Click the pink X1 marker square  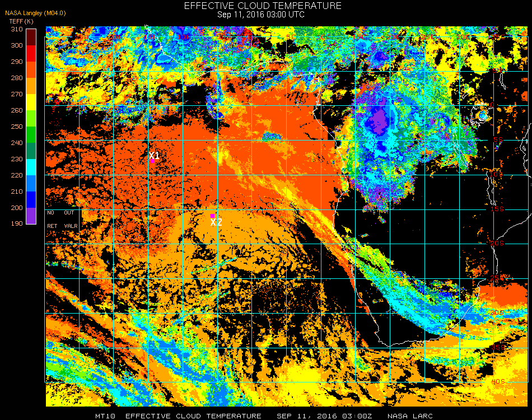click(x=153, y=161)
